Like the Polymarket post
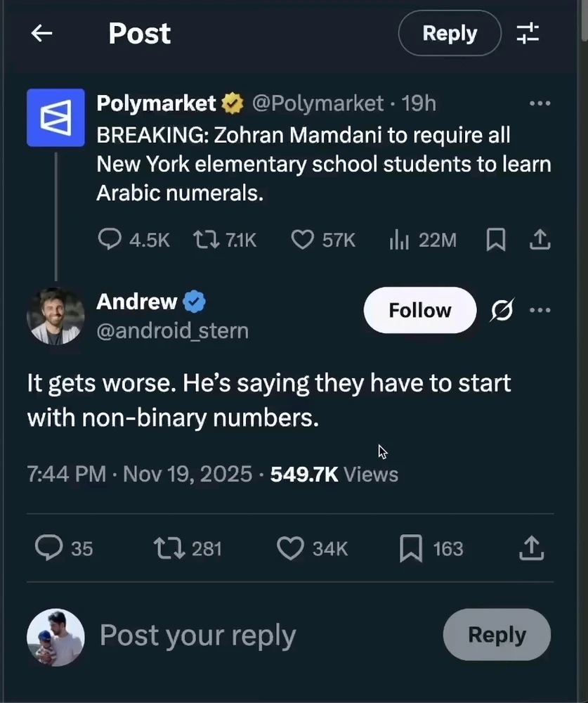The width and height of the screenshot is (588, 703). pos(302,240)
